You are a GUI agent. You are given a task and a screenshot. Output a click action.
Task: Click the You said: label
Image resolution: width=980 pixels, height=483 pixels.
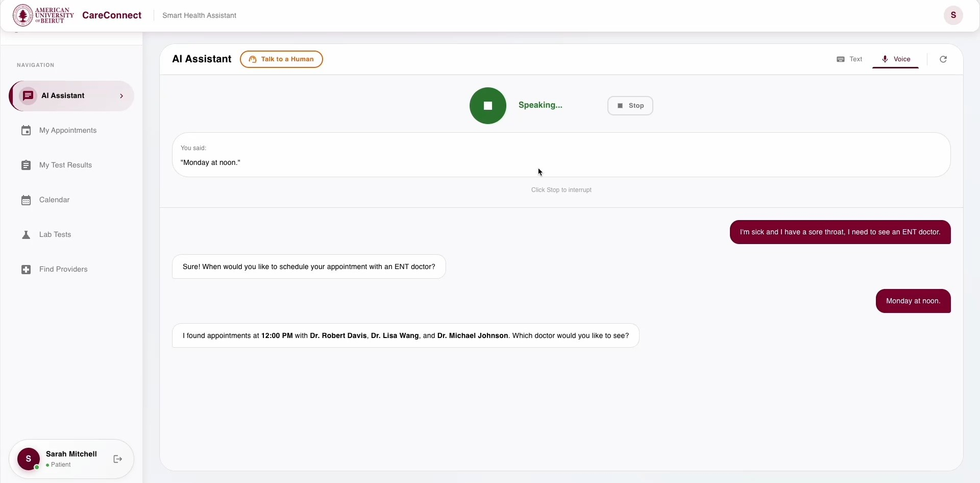click(x=193, y=148)
